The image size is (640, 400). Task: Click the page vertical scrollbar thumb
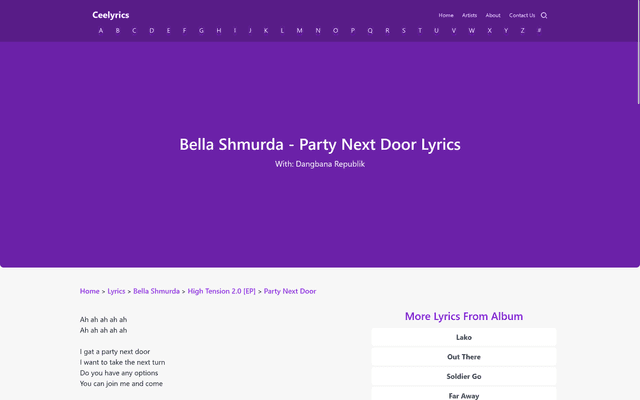click(x=638, y=52)
